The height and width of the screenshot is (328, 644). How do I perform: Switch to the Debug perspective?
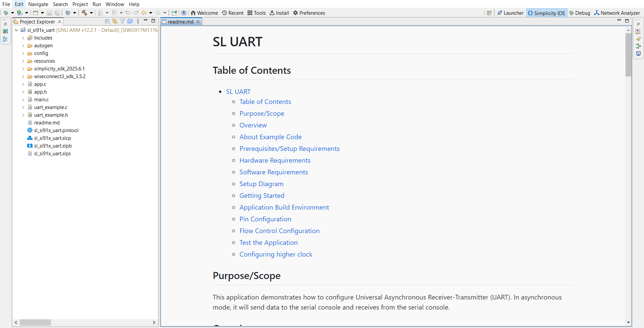pyautogui.click(x=580, y=13)
